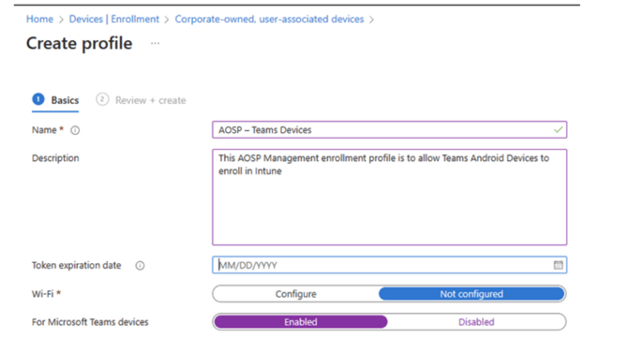Click the step 1 Basics circle icon
644x338 pixels.
(x=38, y=99)
